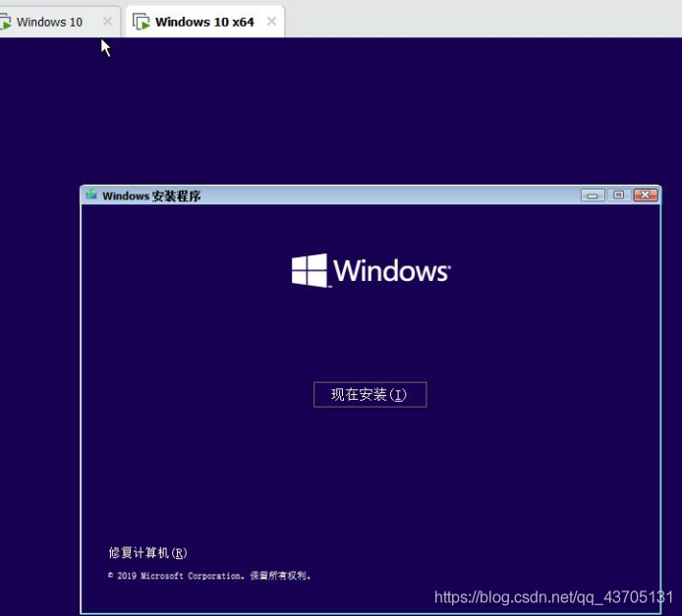This screenshot has width=682, height=616.
Task: Click the VM icon on Windows 10 tab
Action: [5, 22]
